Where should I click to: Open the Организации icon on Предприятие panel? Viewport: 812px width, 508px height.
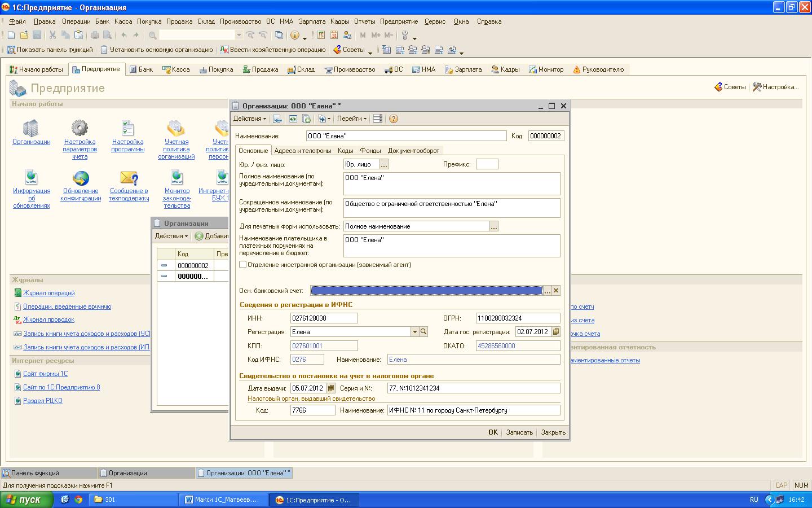[31, 129]
